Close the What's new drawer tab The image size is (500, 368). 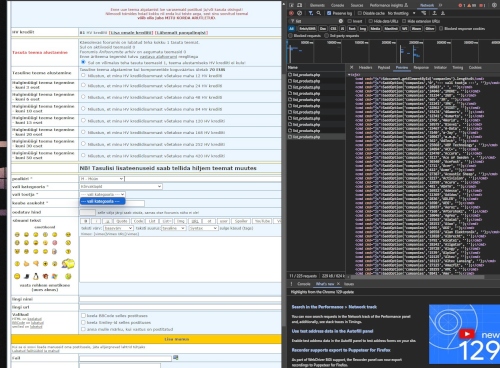[x=338, y=284]
